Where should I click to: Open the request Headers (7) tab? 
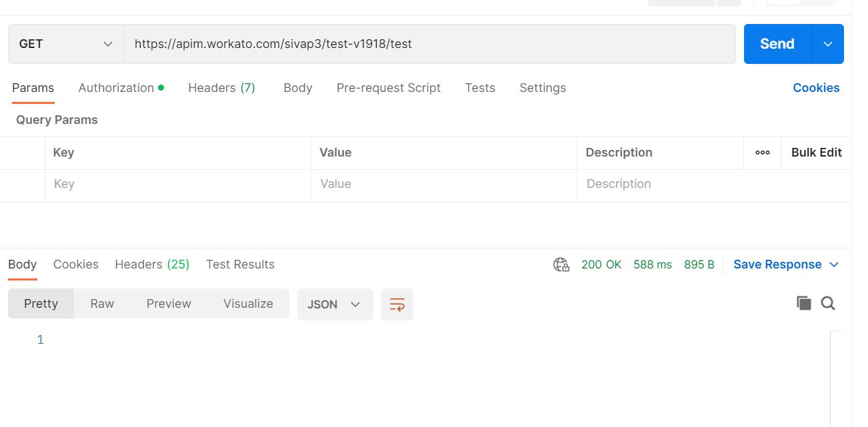coord(221,88)
